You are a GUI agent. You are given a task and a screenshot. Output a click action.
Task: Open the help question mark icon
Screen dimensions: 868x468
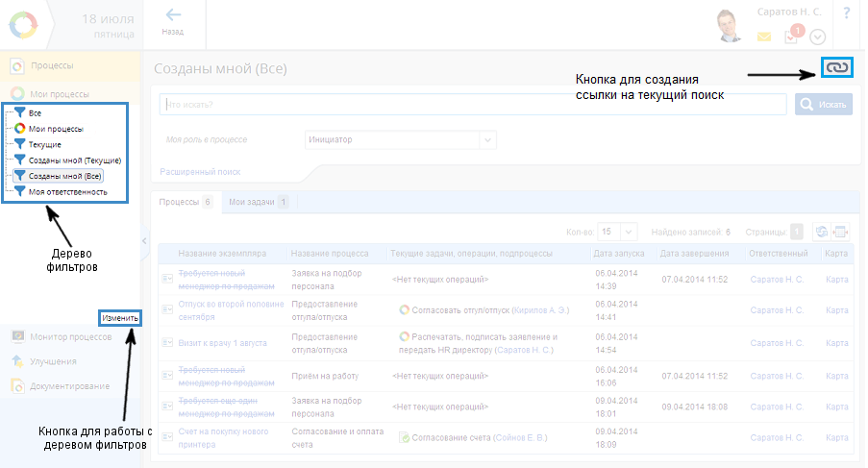pos(847,13)
